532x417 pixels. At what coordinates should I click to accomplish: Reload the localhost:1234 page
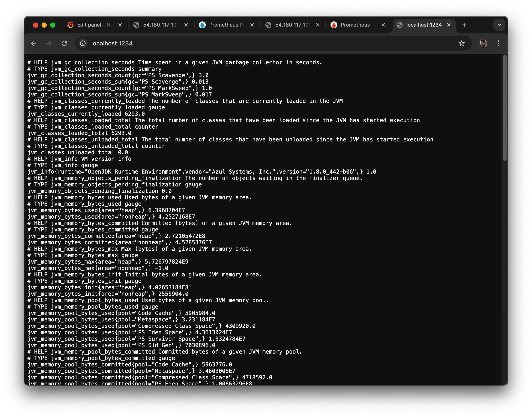click(64, 43)
